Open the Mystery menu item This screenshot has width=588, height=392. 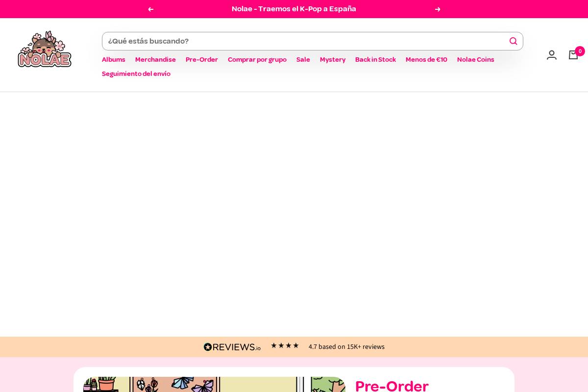pos(333,60)
